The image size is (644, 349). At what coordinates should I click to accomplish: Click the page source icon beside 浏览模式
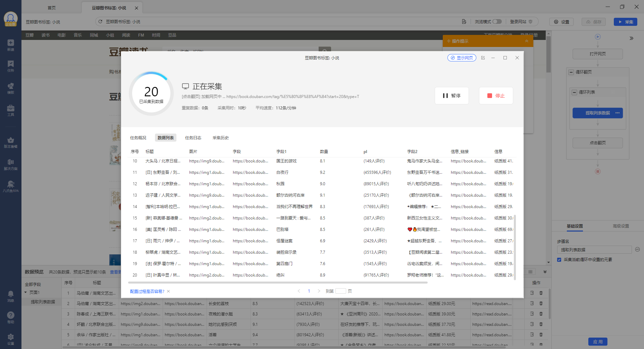(x=464, y=21)
